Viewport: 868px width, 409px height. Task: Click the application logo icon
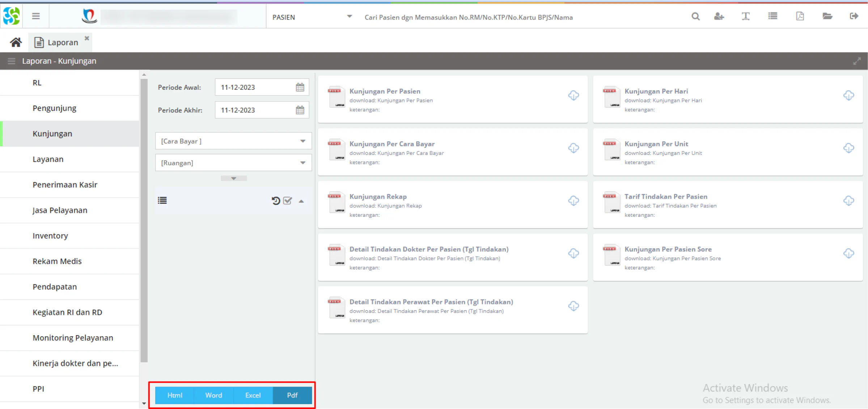coord(11,16)
